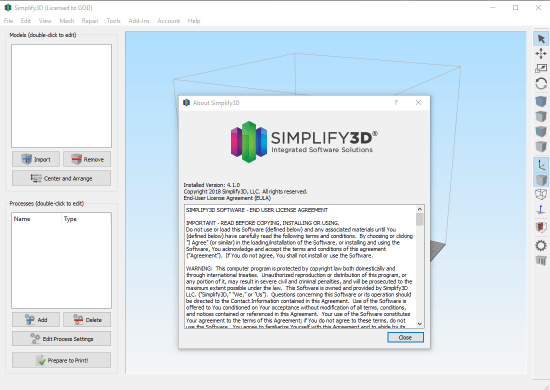Screen dimensions: 550x390
Task: Switch to front view cube icon
Action: click(541, 131)
